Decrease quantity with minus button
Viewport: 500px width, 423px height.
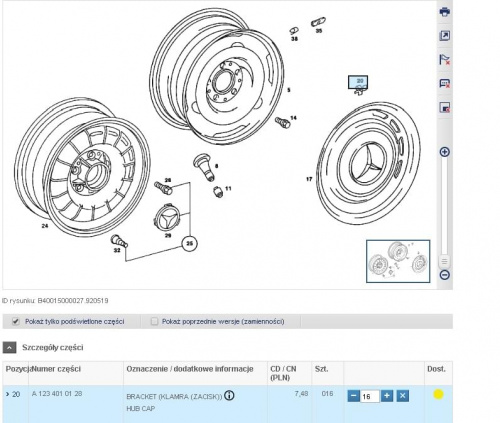[x=353, y=396]
